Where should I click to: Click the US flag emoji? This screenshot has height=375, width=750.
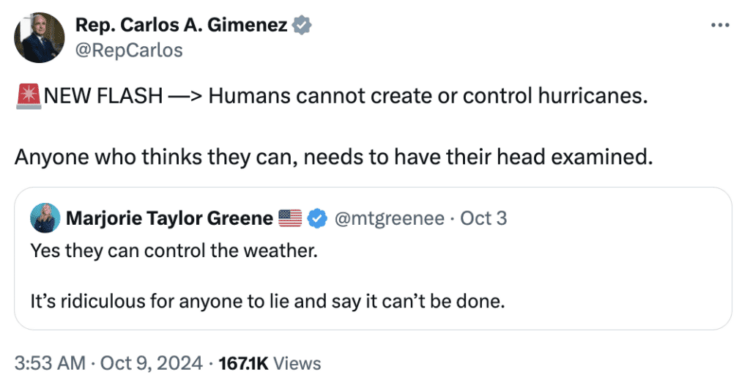pos(290,219)
